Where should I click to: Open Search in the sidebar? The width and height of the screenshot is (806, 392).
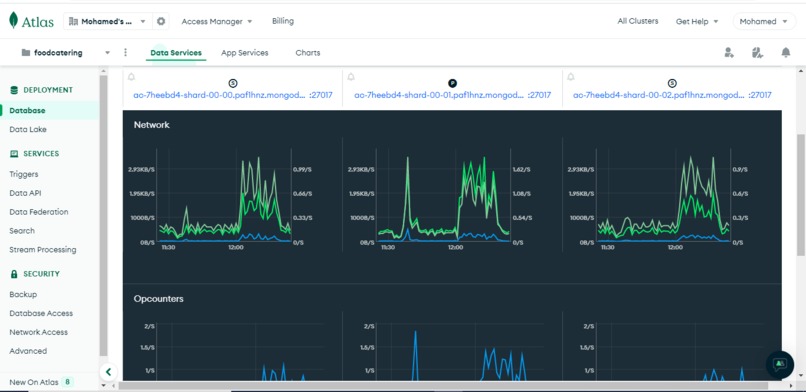coord(22,231)
